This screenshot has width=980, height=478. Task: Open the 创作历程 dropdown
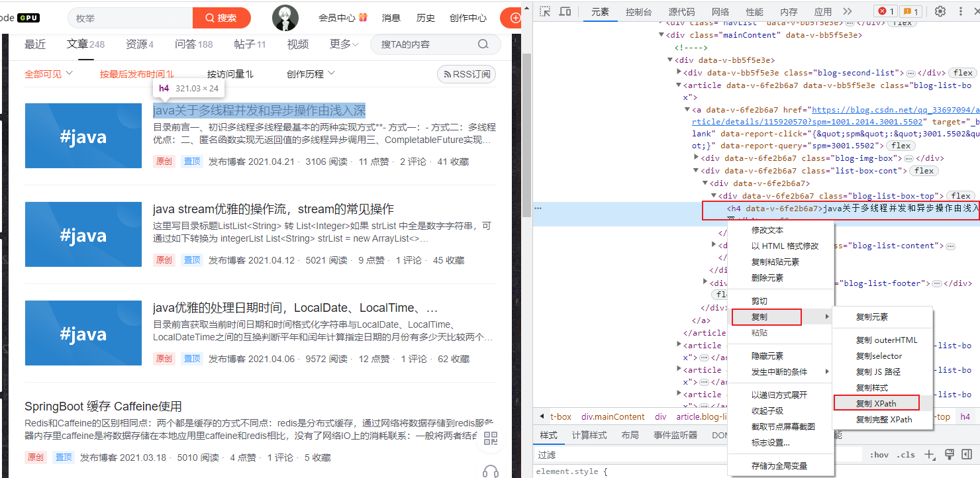[311, 73]
